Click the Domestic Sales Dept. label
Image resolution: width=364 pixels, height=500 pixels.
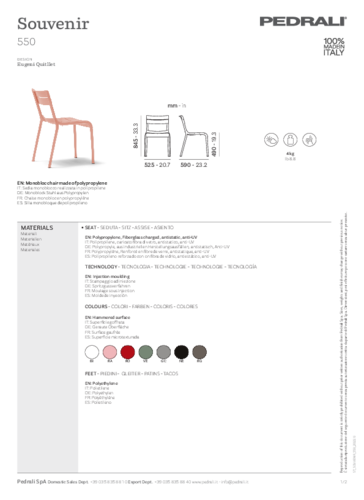(x=68, y=482)
